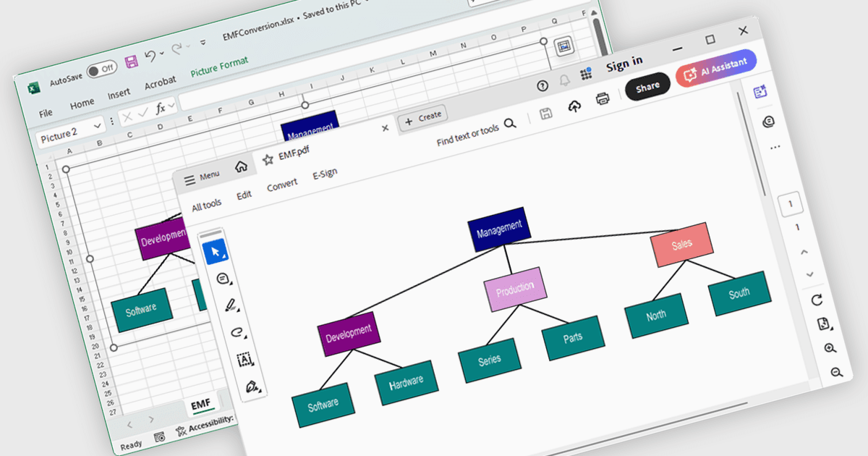Open the Convert tool in Acrobat
The image size is (868, 456).
[282, 185]
